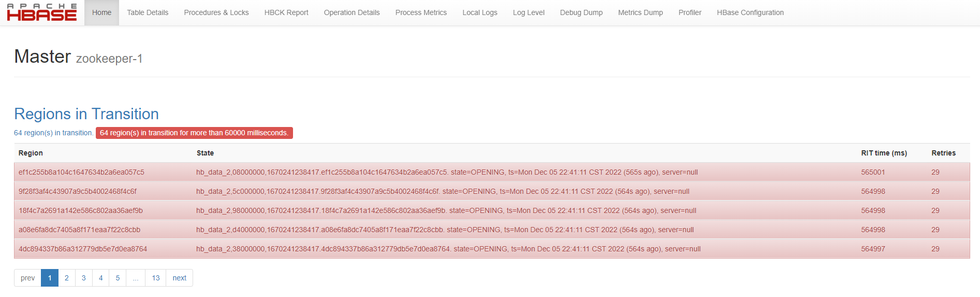980x297 pixels.
Task: Click the Apache HBase logo
Action: pos(42,12)
